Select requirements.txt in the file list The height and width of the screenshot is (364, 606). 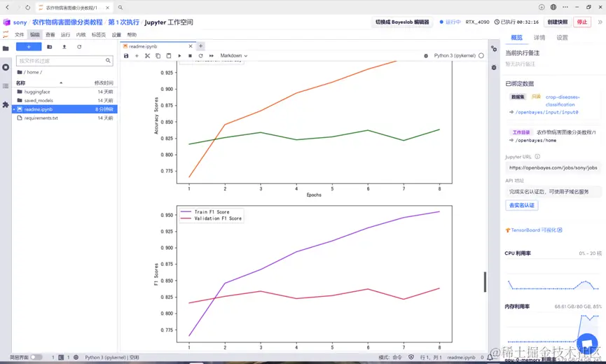point(64,118)
